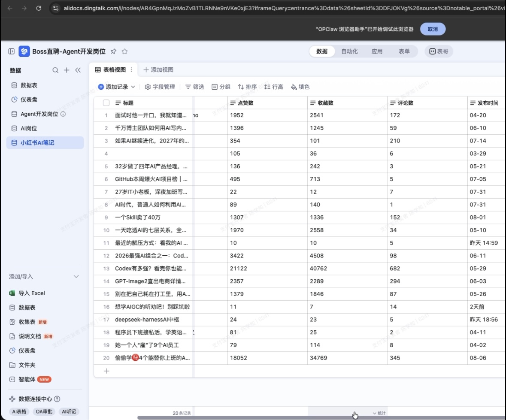This screenshot has width=506, height=420.
Task: Click the title deepseek-harnessAI中枢
Action: [x=147, y=319]
